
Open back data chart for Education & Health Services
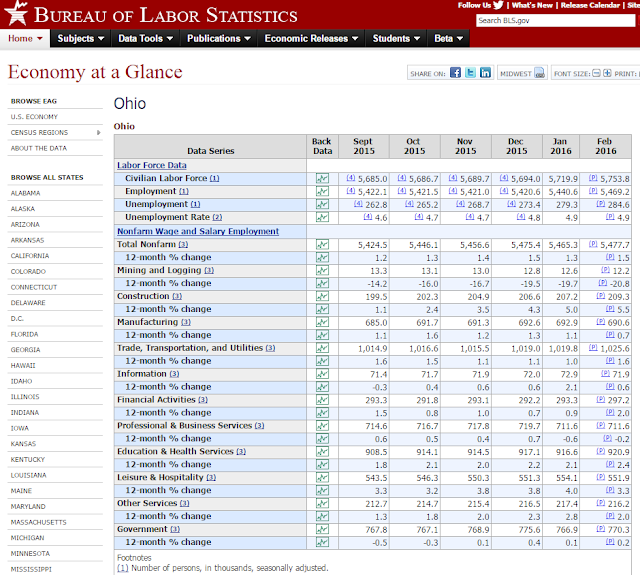point(322,452)
